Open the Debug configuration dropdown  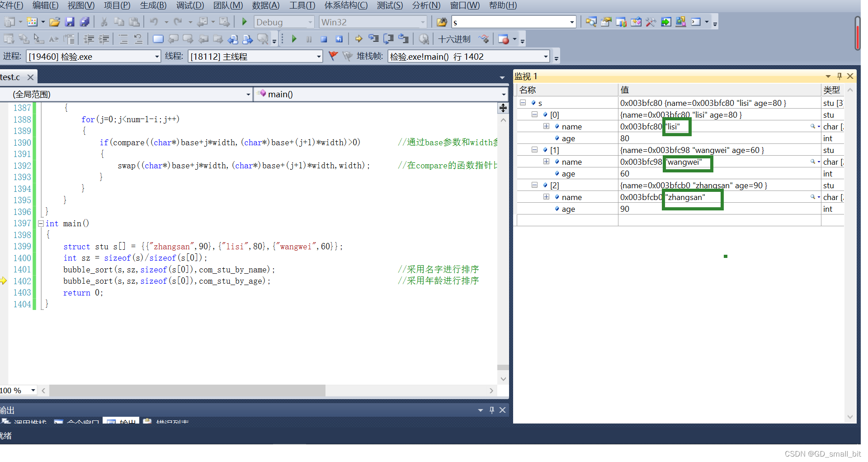310,22
